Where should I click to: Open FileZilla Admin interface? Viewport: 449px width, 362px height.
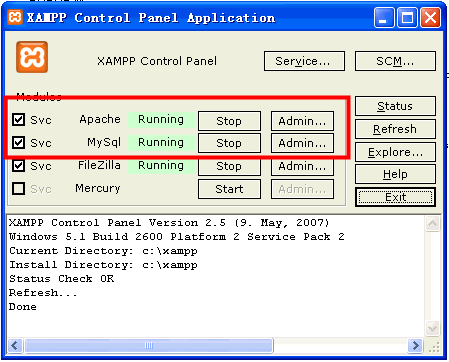(x=302, y=166)
